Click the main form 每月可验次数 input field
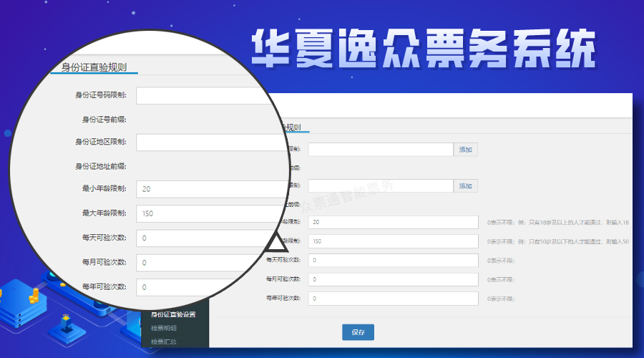Screen dimensions: 644x358 point(393,279)
